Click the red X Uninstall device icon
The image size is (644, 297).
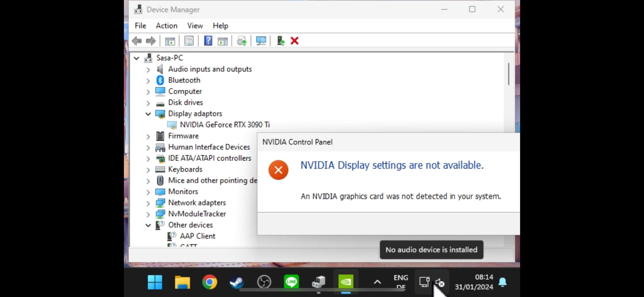(294, 41)
